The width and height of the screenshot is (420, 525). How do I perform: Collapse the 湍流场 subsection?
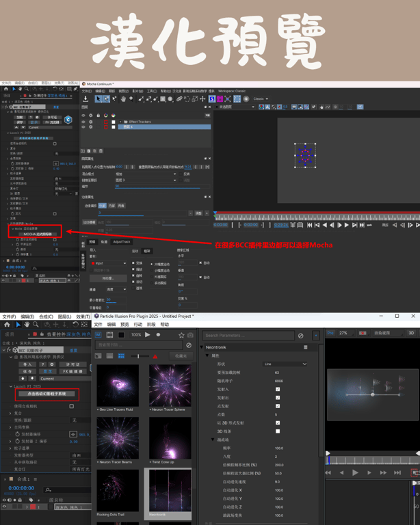pyautogui.click(x=213, y=440)
